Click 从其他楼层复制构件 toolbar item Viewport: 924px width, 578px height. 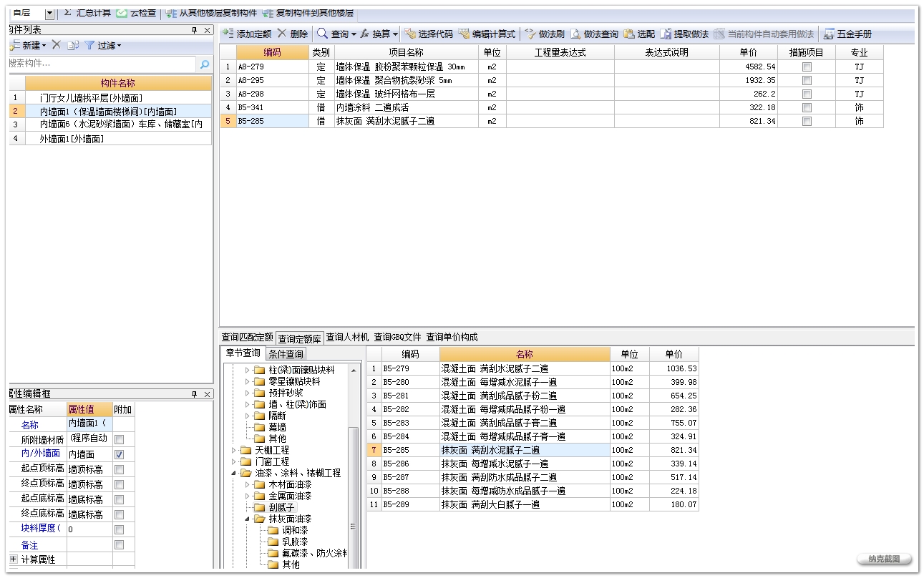[211, 13]
